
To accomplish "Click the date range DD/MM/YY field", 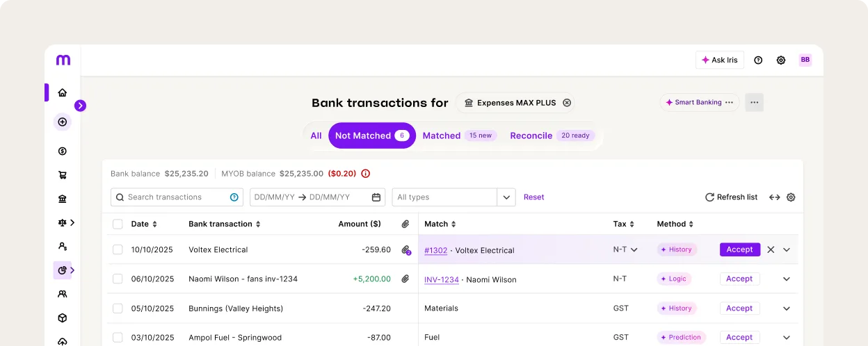I will point(317,197).
